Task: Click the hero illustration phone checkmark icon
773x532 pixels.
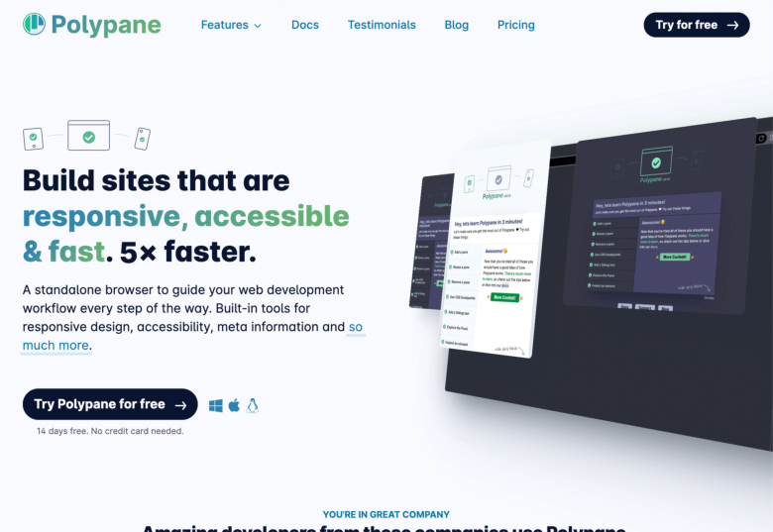Action: coord(143,139)
